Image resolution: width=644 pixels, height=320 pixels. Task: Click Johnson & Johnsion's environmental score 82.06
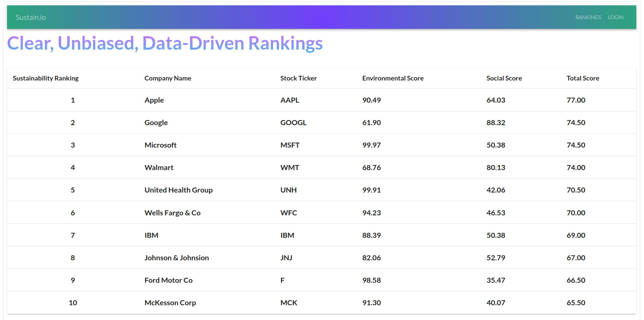(371, 258)
